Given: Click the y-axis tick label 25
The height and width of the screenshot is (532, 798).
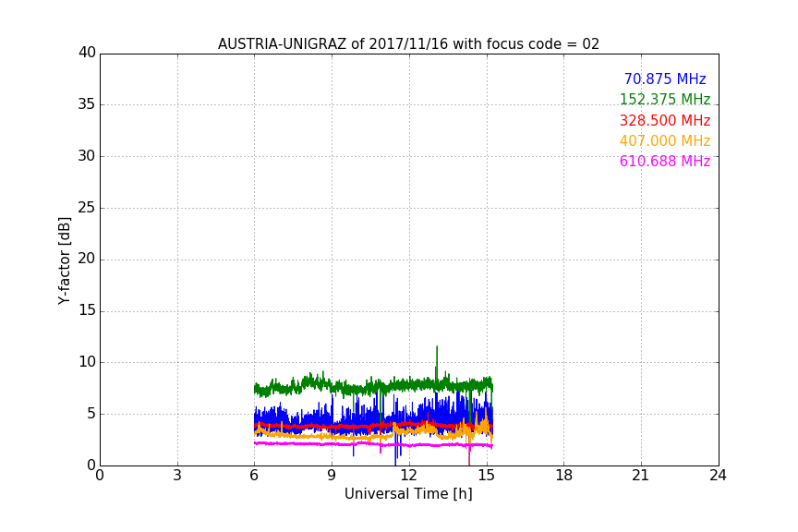Looking at the screenshot, I should [x=87, y=208].
